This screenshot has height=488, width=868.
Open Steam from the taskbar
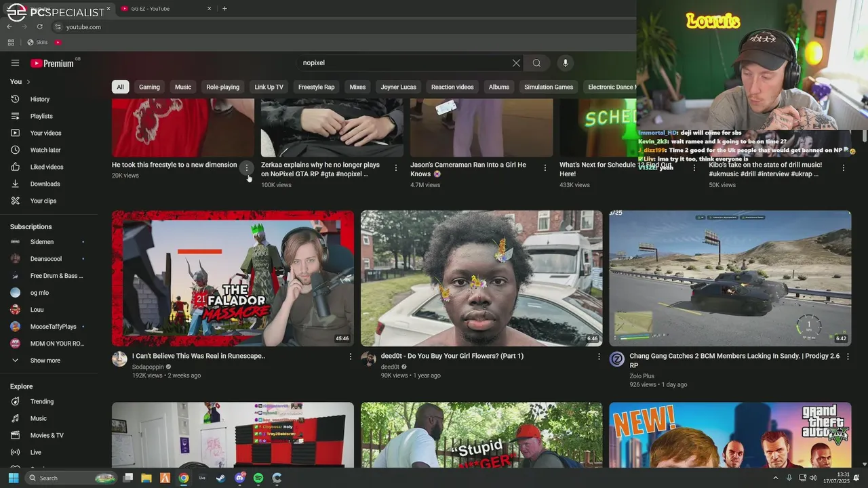pyautogui.click(x=220, y=478)
